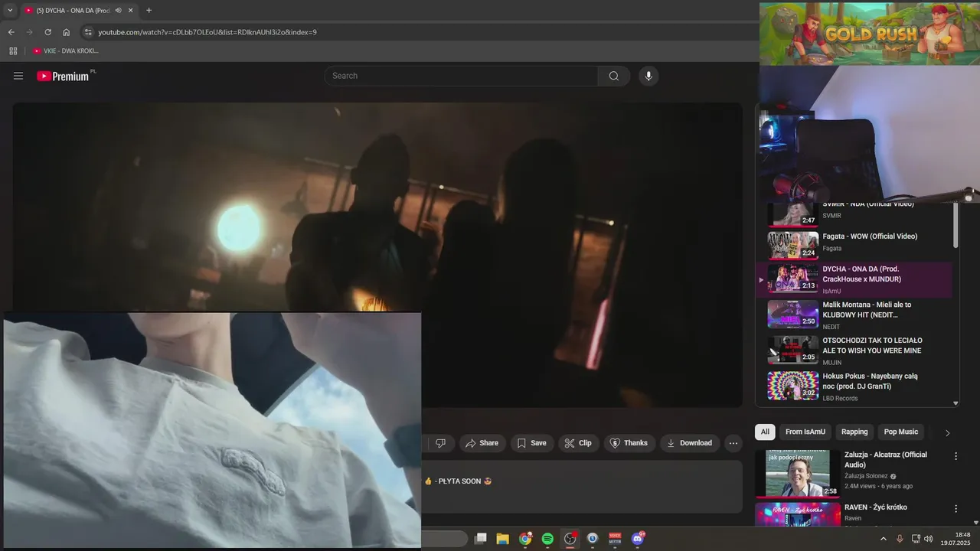Viewport: 980px width, 551px height.
Task: Open the clock and date flyout
Action: tap(957, 539)
